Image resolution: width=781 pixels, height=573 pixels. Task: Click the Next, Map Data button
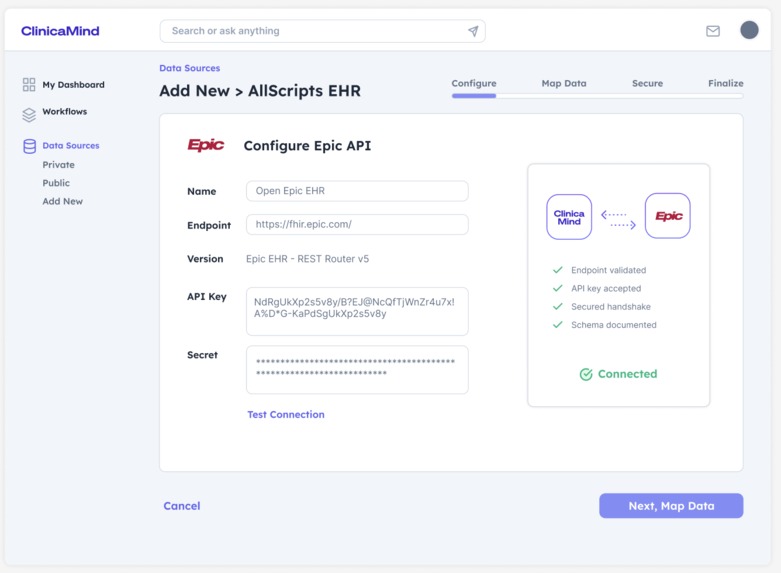tap(671, 506)
